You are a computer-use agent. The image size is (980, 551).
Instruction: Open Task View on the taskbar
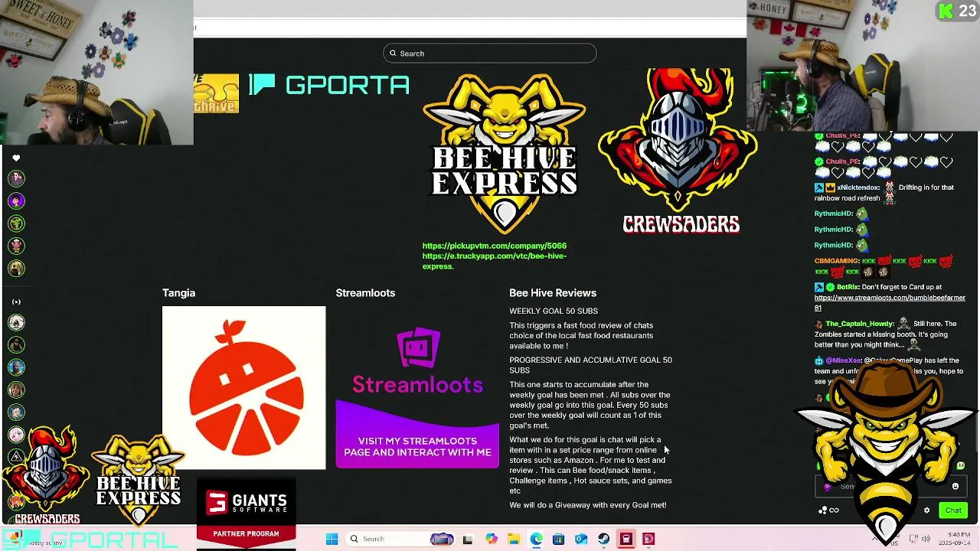tap(468, 539)
